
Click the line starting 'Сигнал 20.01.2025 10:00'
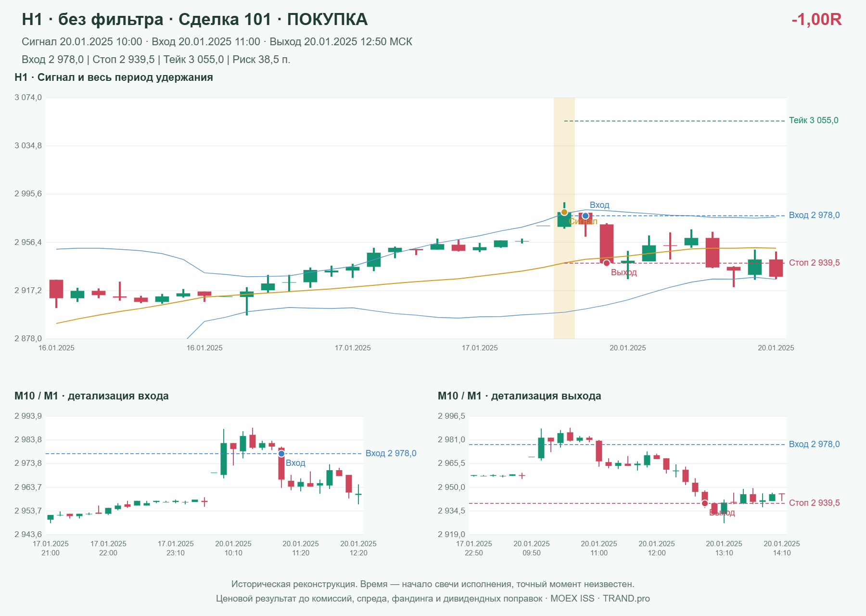pos(217,42)
